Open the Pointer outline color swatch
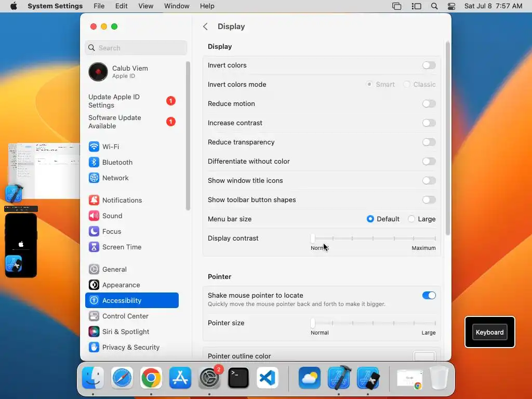The height and width of the screenshot is (399, 532). coord(424,356)
